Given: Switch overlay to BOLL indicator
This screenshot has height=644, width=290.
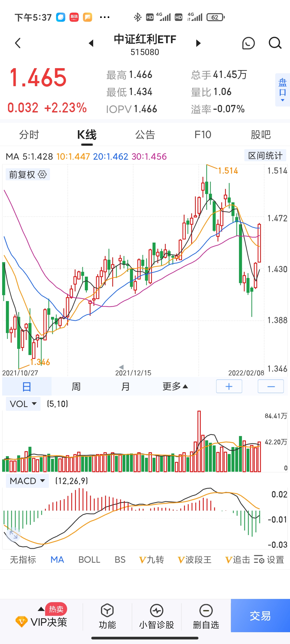Looking at the screenshot, I should pyautogui.click(x=89, y=560).
